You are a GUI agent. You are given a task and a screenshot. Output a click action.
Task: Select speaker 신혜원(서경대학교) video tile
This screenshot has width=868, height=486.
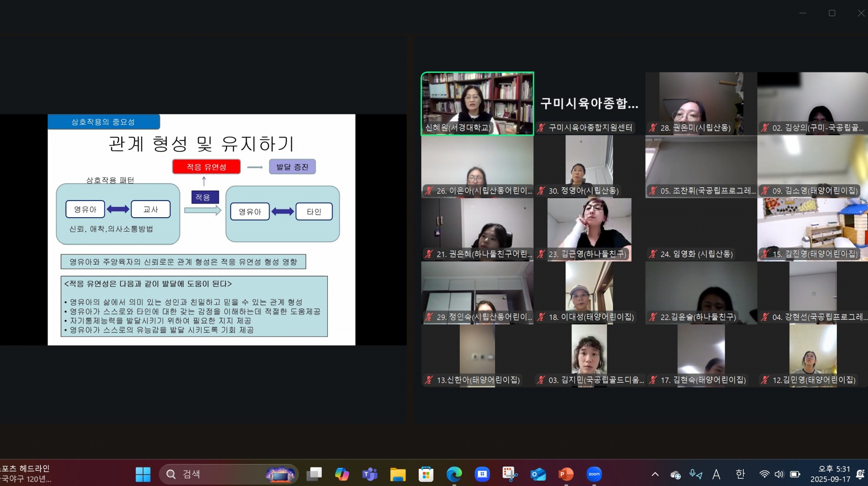tap(477, 103)
